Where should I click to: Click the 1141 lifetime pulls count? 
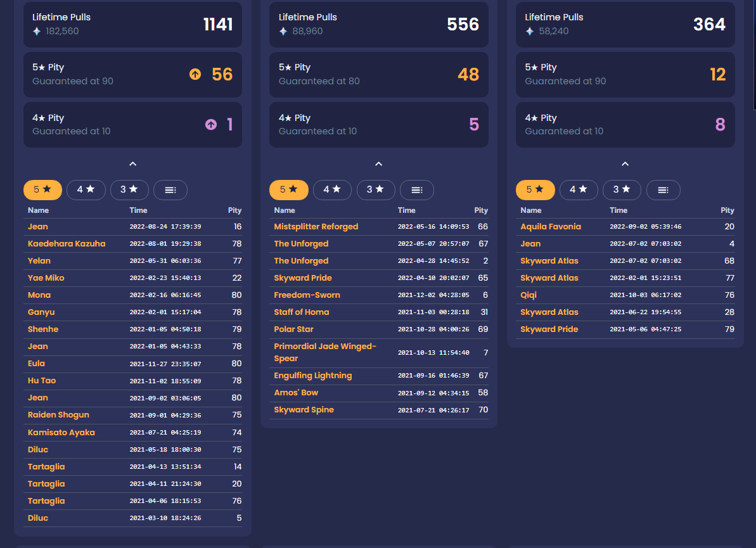coord(218,25)
